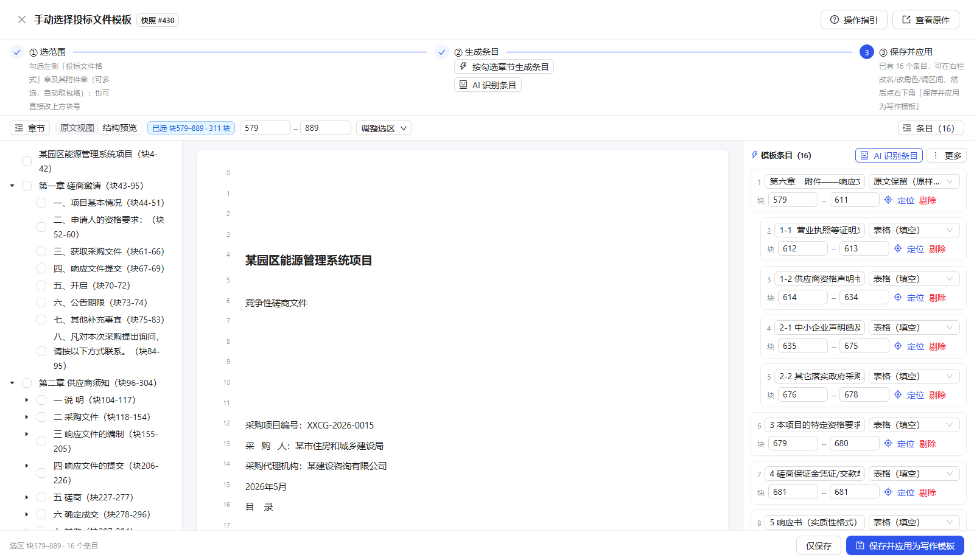Viewport: 974px width, 560px height.
Task: Close the template selection dialog with X
Action: coord(22,19)
